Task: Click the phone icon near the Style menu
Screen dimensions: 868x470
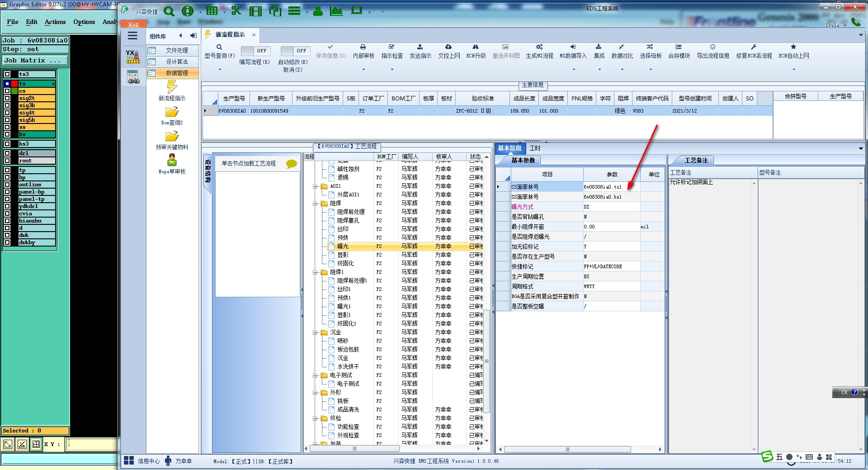Action: [x=855, y=21]
